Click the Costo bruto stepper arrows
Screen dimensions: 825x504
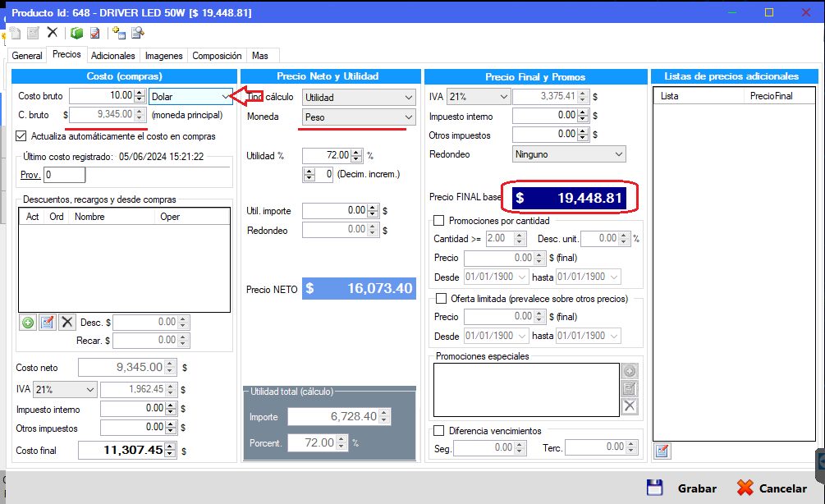tap(140, 96)
